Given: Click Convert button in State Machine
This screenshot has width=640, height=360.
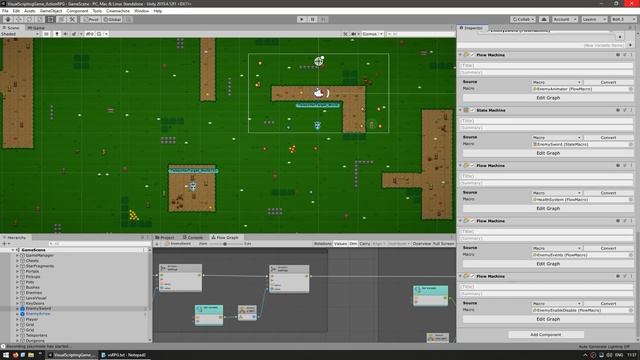Looking at the screenshot, I should 608,138.
